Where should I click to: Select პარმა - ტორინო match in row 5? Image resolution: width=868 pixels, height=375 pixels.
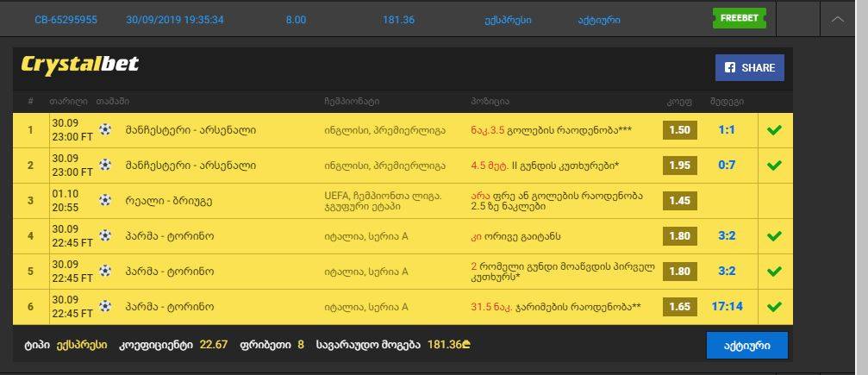pyautogui.click(x=170, y=272)
